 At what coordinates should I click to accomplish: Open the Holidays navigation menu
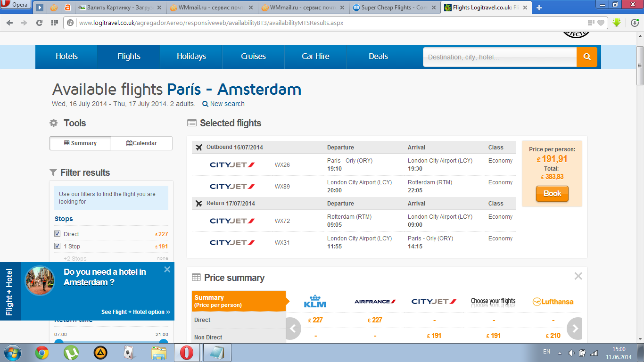pyautogui.click(x=191, y=57)
